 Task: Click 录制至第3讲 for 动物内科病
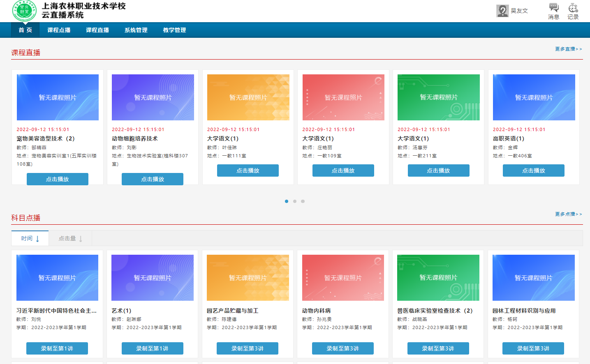[342, 348]
